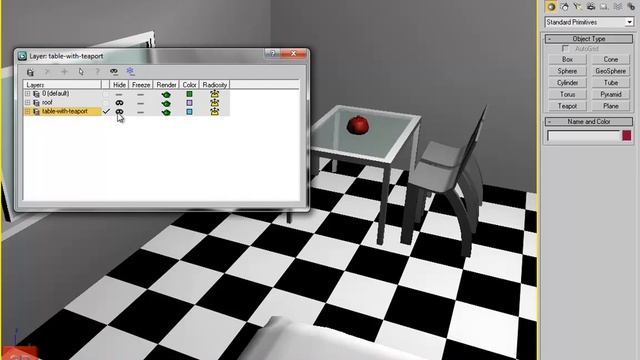Click the Color column header
The height and width of the screenshot is (360, 640).
click(x=189, y=85)
